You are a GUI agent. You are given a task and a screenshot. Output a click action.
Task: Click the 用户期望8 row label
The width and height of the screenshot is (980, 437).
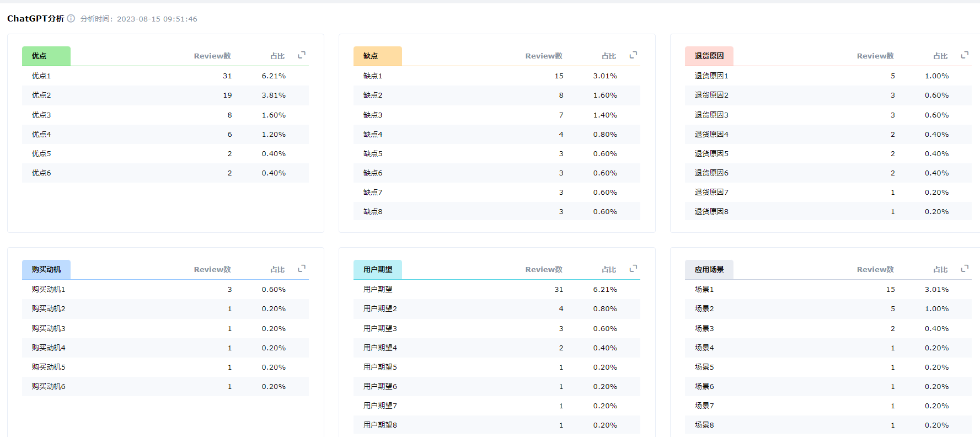(380, 425)
